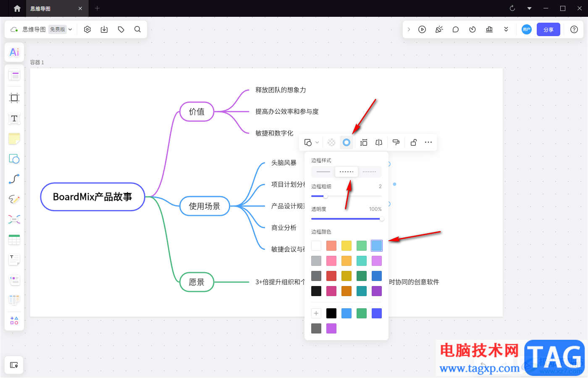Open the card list tool

[14, 280]
